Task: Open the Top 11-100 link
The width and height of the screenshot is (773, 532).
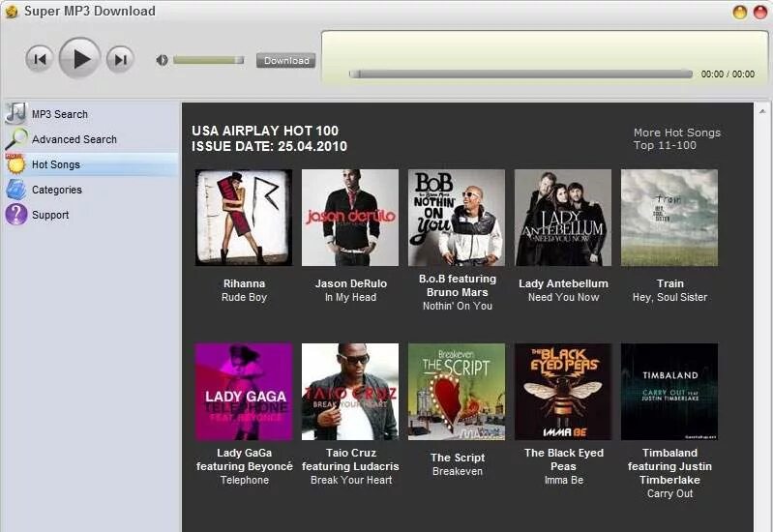Action: pyautogui.click(x=665, y=145)
